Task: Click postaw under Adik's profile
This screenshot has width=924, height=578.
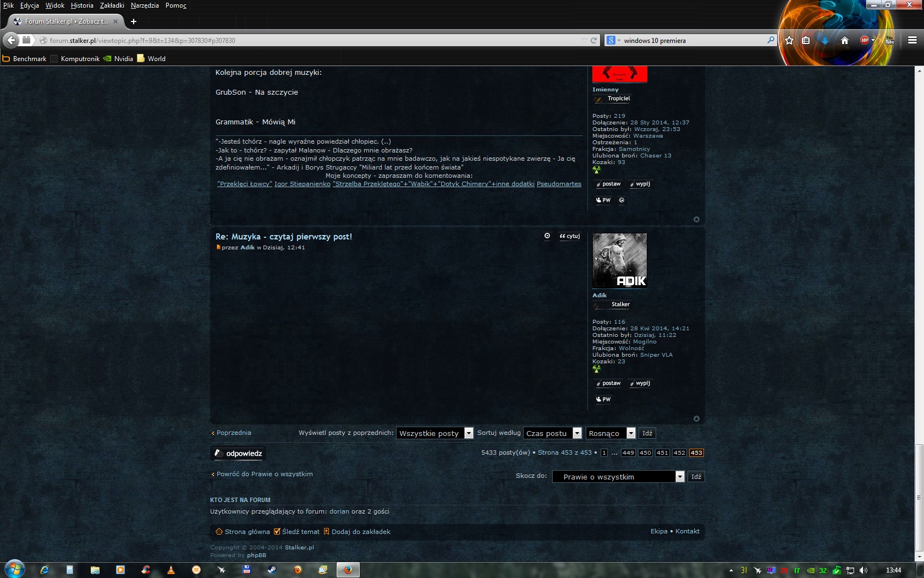Action: 608,383
